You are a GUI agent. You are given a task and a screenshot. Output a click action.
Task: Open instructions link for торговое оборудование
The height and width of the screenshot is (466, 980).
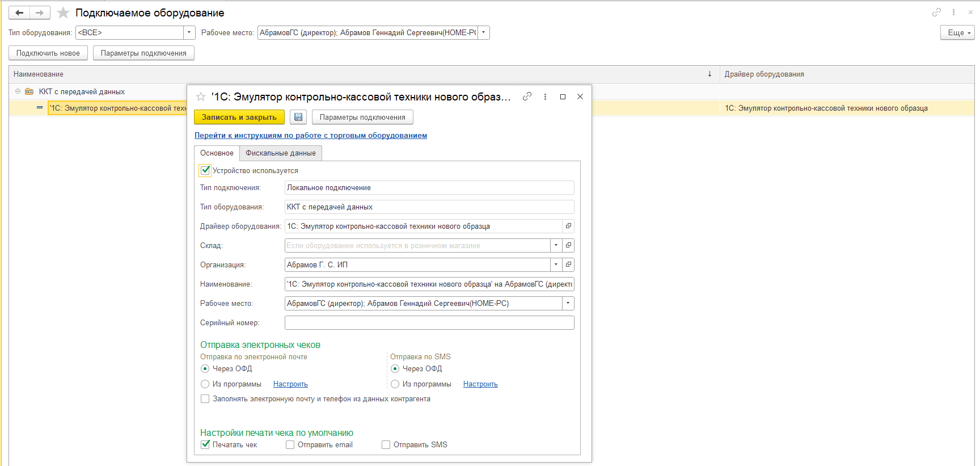(x=310, y=135)
